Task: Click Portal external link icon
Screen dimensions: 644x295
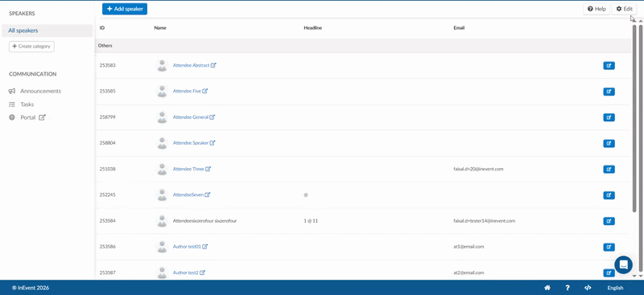Action: (x=42, y=117)
